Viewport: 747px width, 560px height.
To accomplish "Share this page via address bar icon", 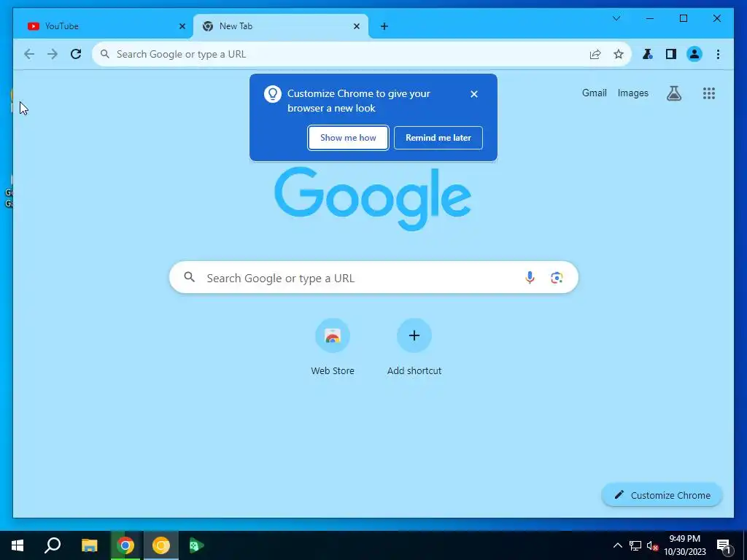I will (595, 54).
